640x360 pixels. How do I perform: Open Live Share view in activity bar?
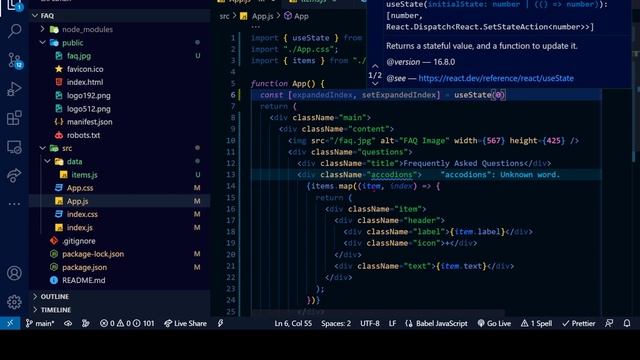pos(14,176)
